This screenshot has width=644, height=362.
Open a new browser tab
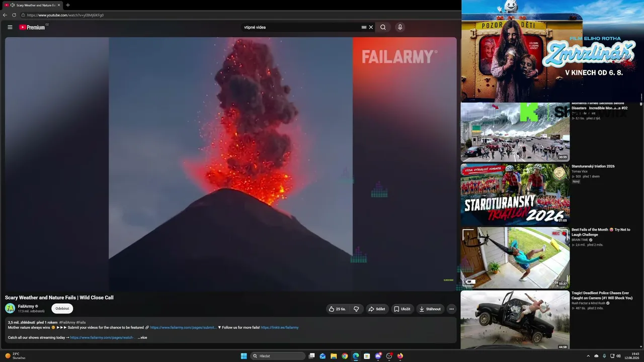pos(68,5)
